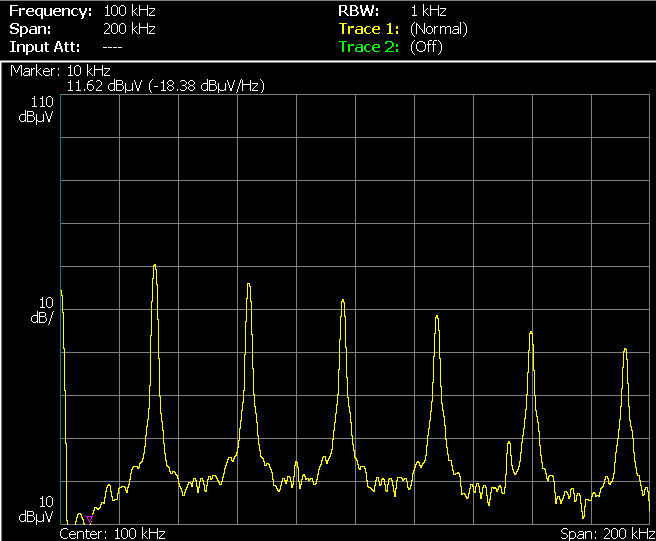Click the rightmost spectral peak tip
The height and width of the screenshot is (541, 656).
click(x=625, y=349)
